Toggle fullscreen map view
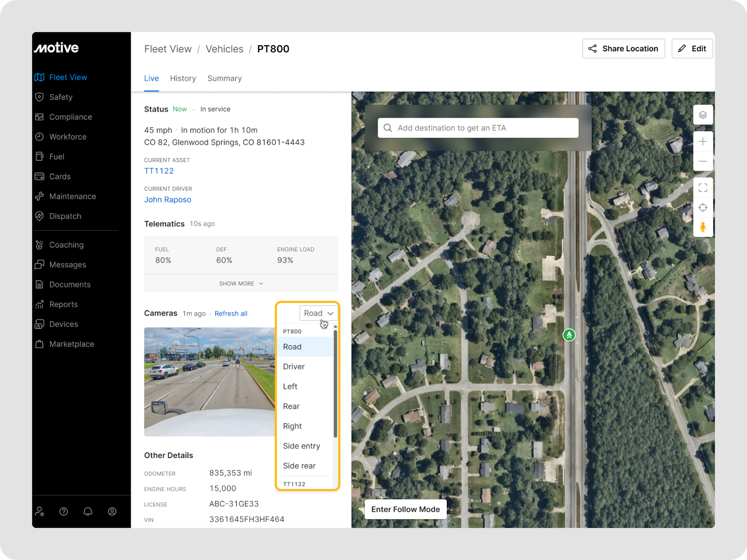The width and height of the screenshot is (747, 560). click(x=703, y=188)
